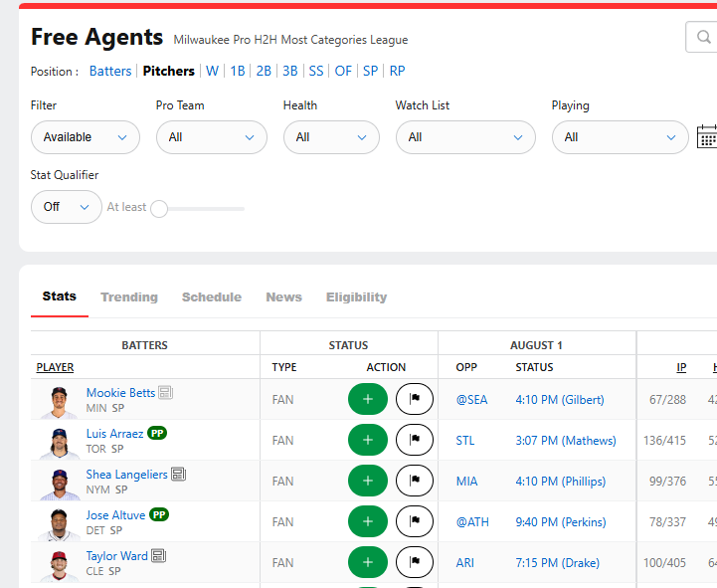Click the search magnifier icon

coord(703,37)
